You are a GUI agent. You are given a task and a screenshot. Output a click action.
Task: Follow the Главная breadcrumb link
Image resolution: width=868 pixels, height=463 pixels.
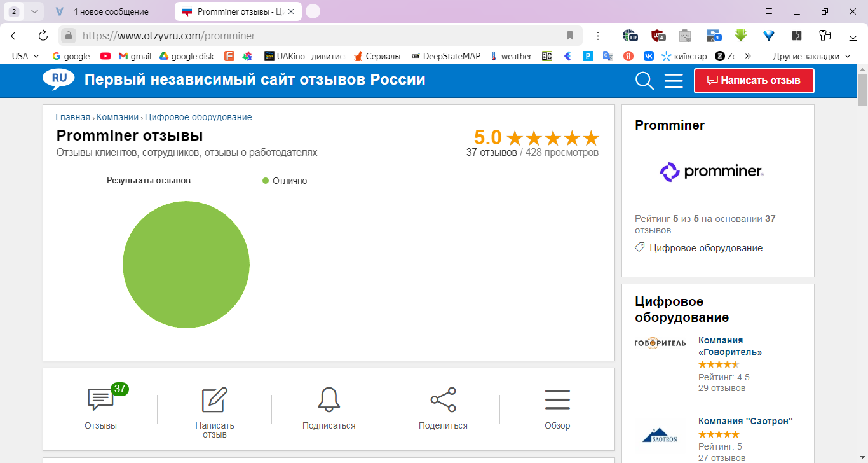[72, 117]
